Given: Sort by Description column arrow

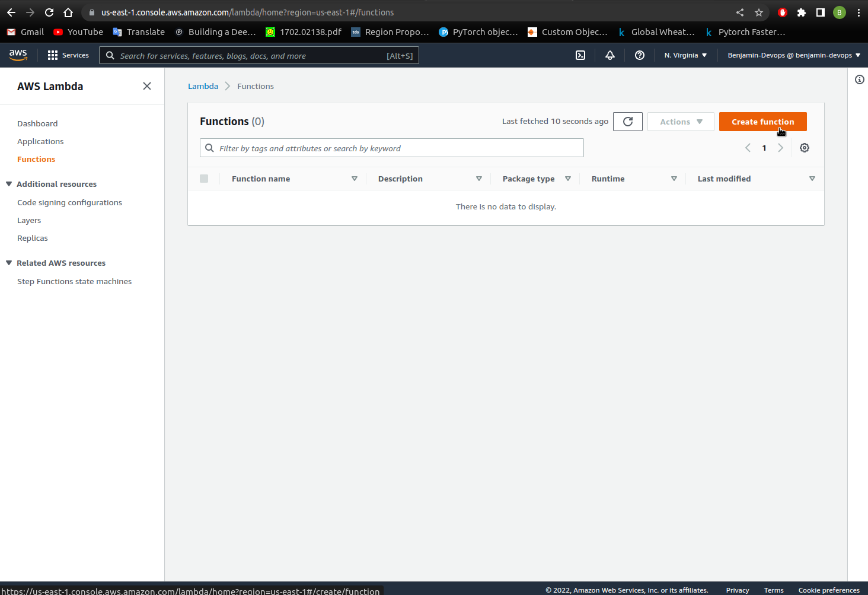Looking at the screenshot, I should (x=479, y=179).
